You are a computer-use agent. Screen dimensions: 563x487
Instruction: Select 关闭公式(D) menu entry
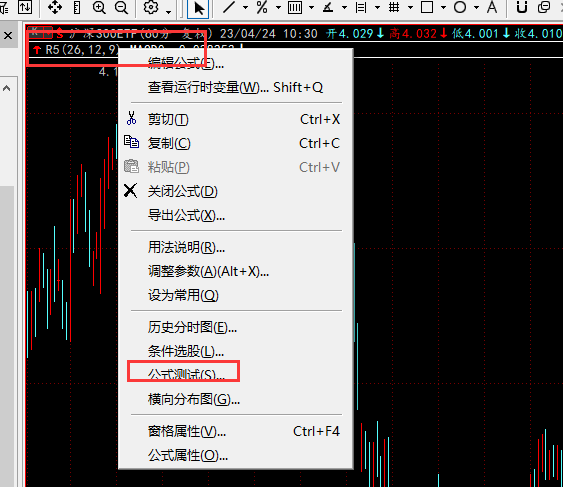(x=236, y=191)
